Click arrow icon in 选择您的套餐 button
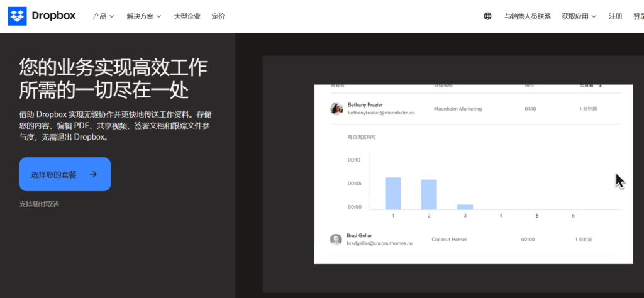This screenshot has height=298, width=644. [93, 175]
